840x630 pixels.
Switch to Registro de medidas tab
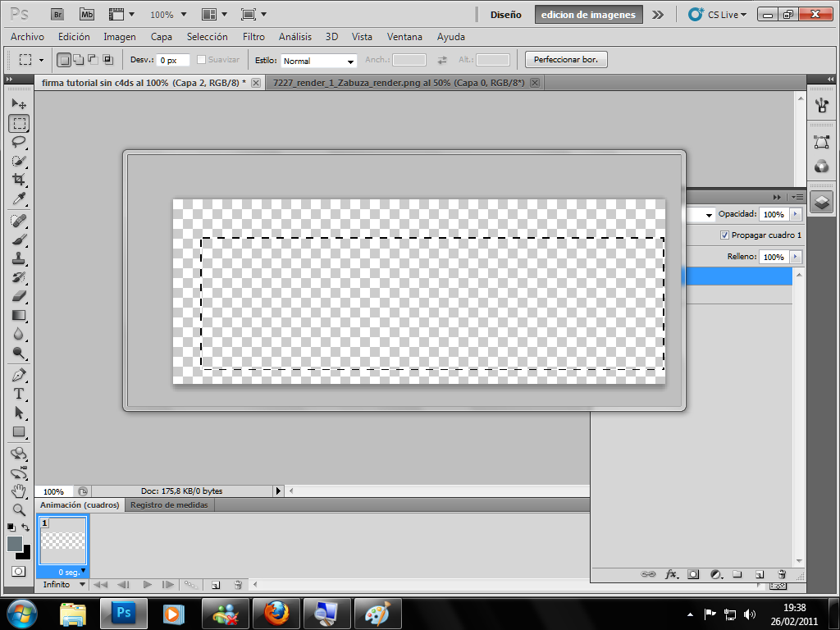169,505
